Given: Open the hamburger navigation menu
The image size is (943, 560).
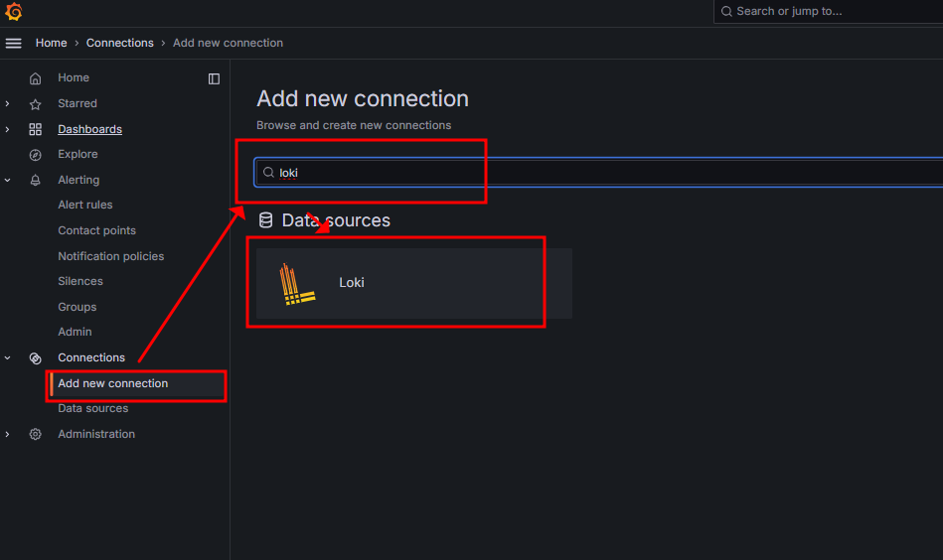Looking at the screenshot, I should click(x=13, y=44).
